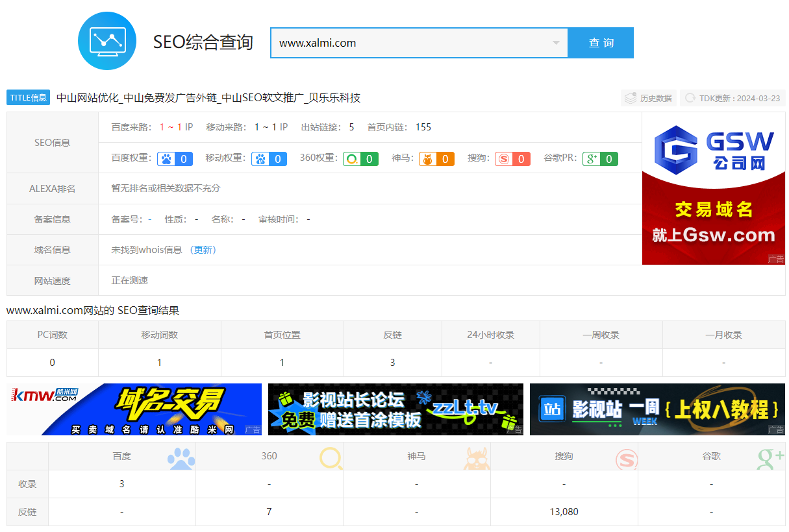Viewport: 789px width, 532px height.
Task: Click the ALEXA排名 row label
Action: (53, 189)
